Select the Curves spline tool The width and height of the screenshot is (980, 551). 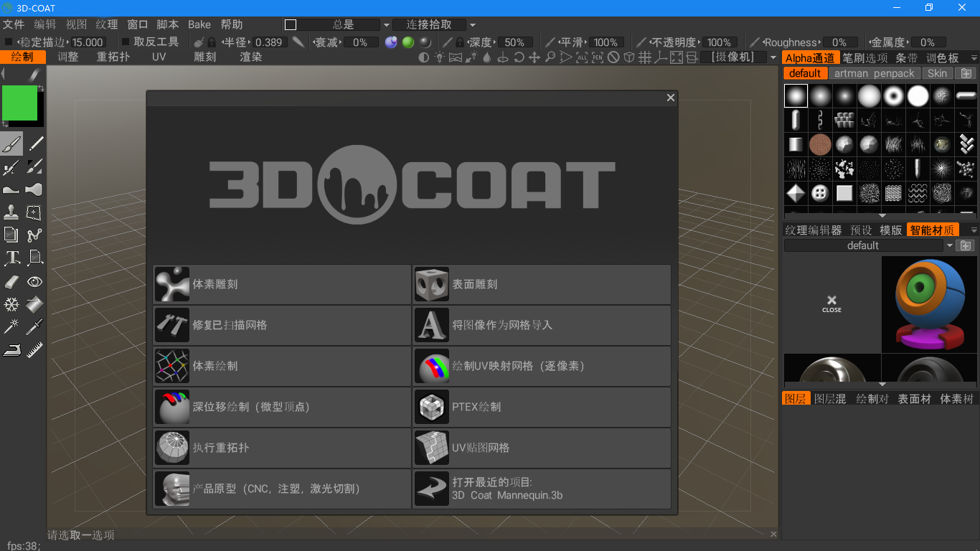click(35, 235)
